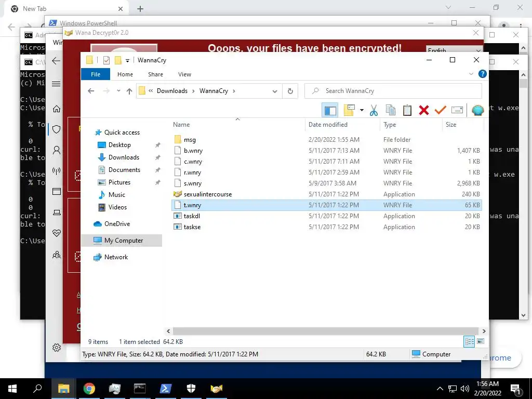Go back using the Explorer back arrow
Viewport: 532px width, 399px height.
[91, 91]
